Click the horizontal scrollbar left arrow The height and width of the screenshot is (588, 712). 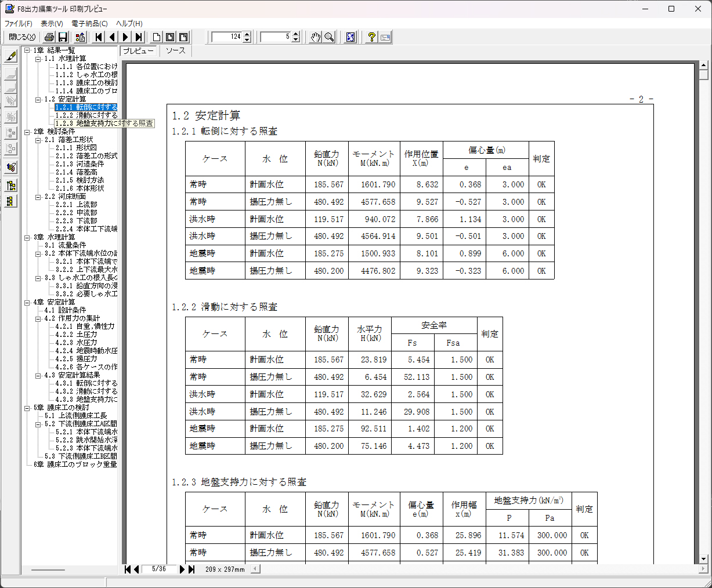[x=255, y=569]
